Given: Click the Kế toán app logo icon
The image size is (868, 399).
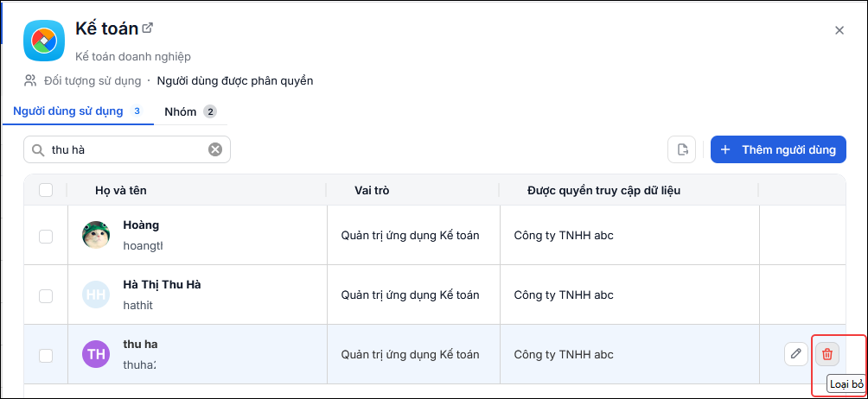Looking at the screenshot, I should click(x=44, y=41).
